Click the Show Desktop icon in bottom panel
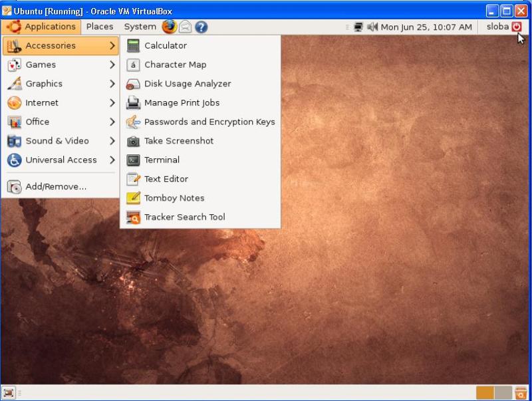 pos(8,393)
